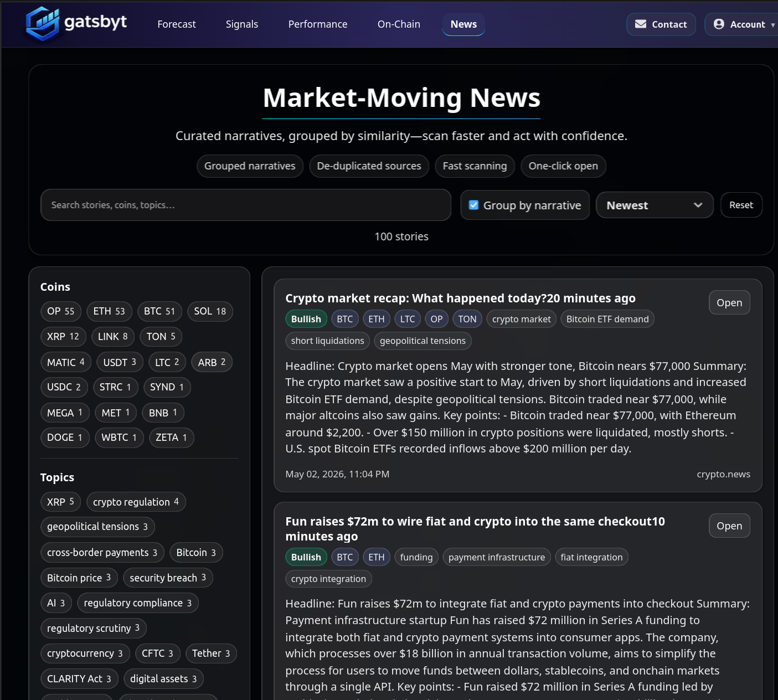Select the News tab

[463, 24]
